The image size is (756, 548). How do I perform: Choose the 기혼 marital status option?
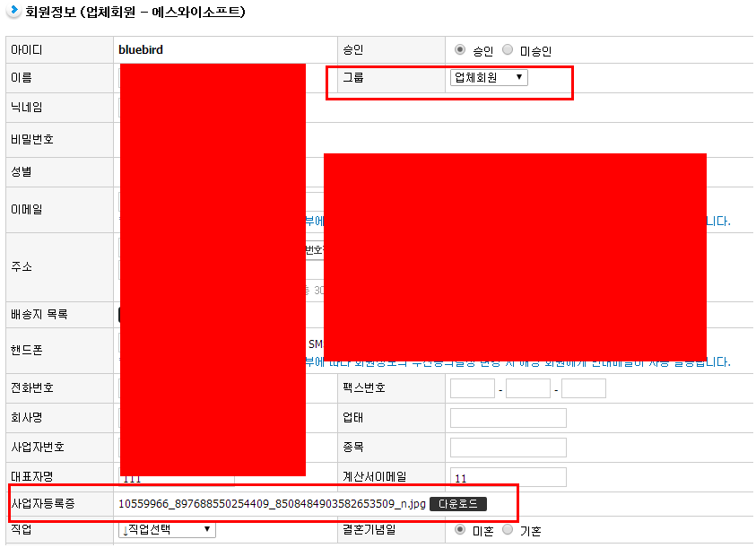[508, 529]
